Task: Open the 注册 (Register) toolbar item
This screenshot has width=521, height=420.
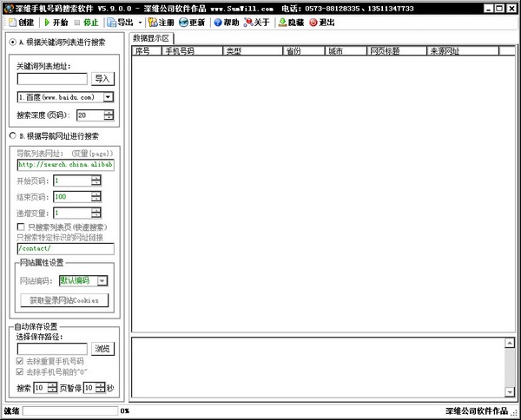Action: (162, 23)
